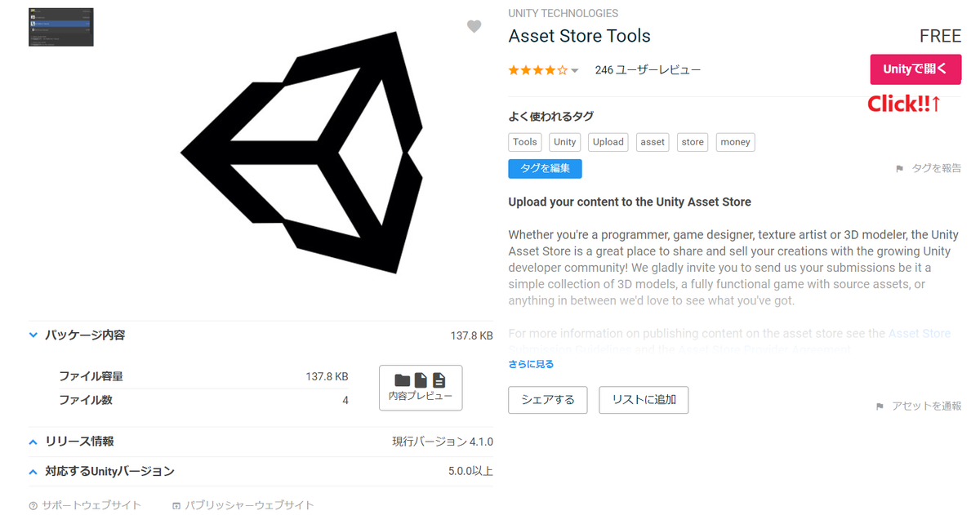Expand description with さらに見る
980x515 pixels.
click(531, 364)
